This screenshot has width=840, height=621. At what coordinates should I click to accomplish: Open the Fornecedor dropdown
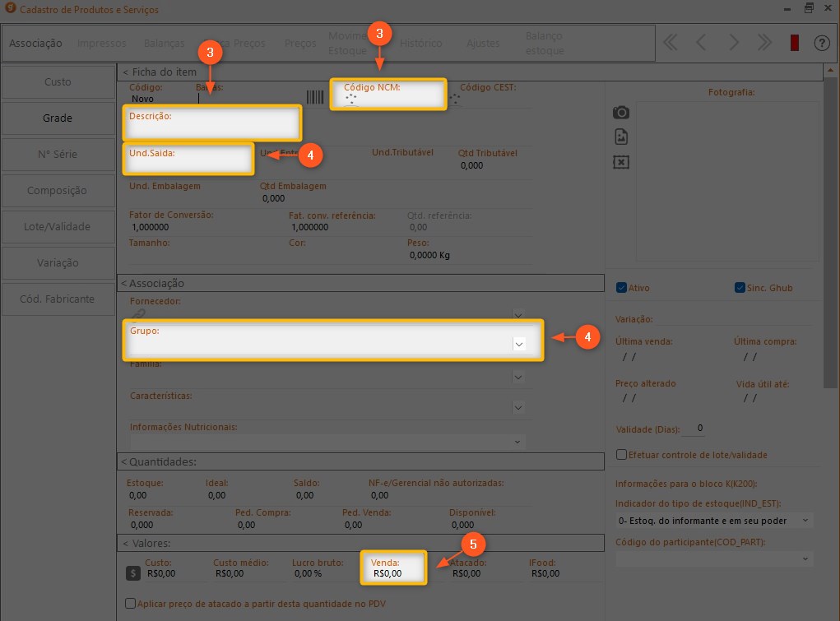(517, 313)
